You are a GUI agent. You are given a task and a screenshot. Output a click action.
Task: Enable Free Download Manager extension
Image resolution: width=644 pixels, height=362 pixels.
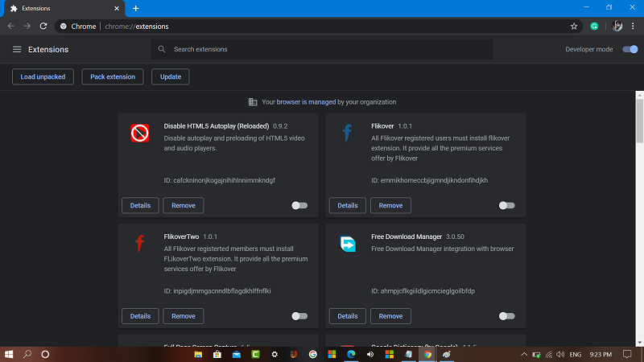click(x=507, y=316)
